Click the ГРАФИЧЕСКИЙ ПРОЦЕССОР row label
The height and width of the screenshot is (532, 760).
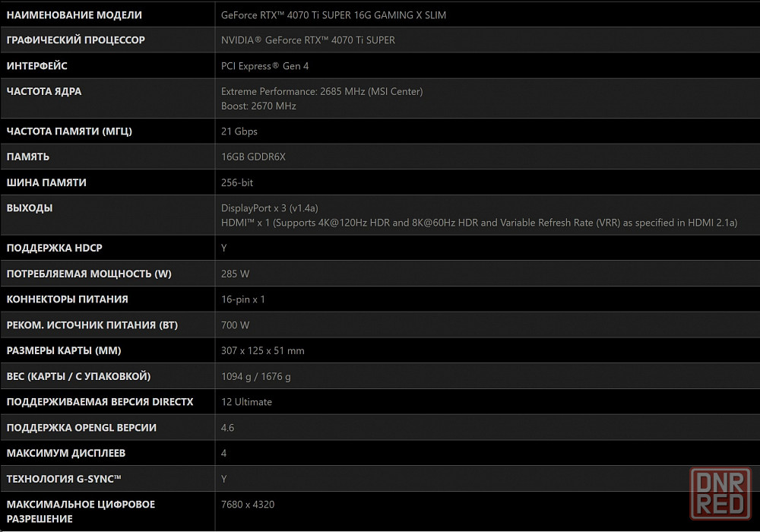75,40
